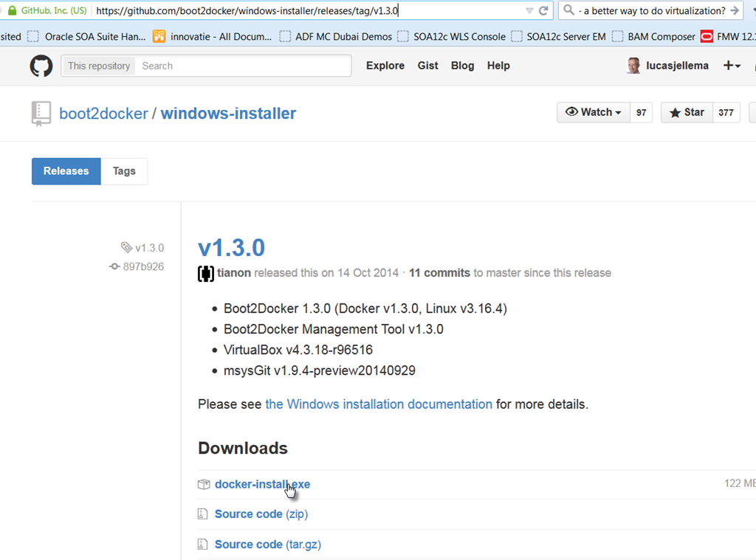Open the plus create-new dropdown
Viewport: 756px width, 560px height.
pos(732,66)
